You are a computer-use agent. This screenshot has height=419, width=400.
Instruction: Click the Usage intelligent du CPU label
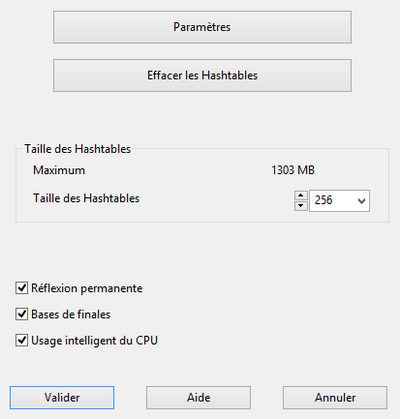pyautogui.click(x=94, y=341)
